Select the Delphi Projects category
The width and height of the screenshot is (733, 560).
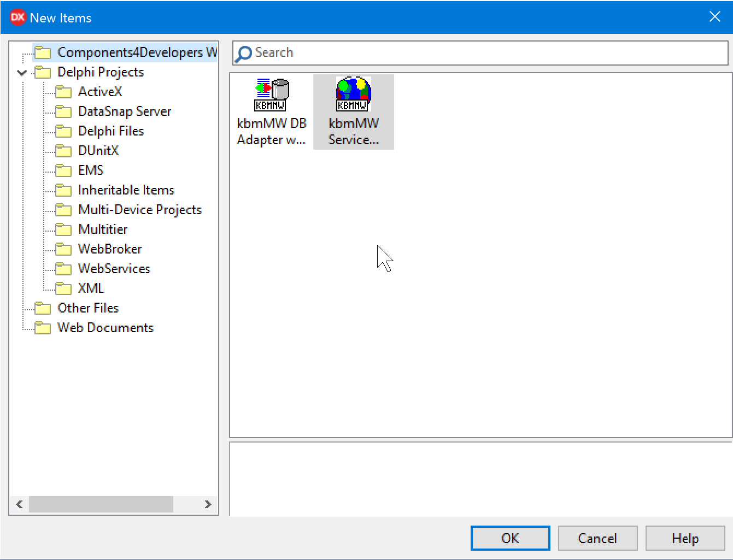click(x=101, y=72)
